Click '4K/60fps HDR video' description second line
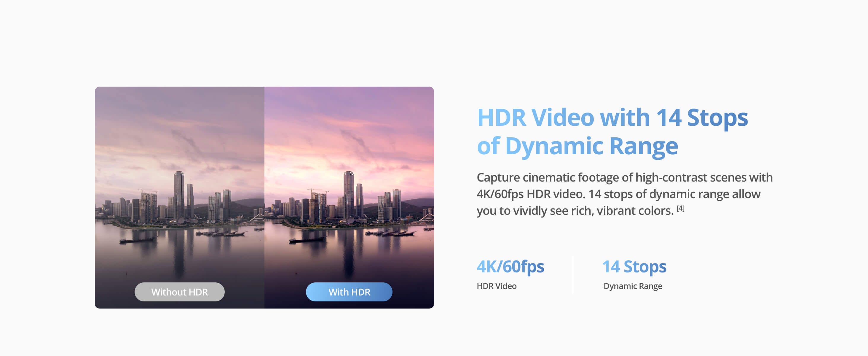Viewport: 868px width, 356px height. coord(618,194)
